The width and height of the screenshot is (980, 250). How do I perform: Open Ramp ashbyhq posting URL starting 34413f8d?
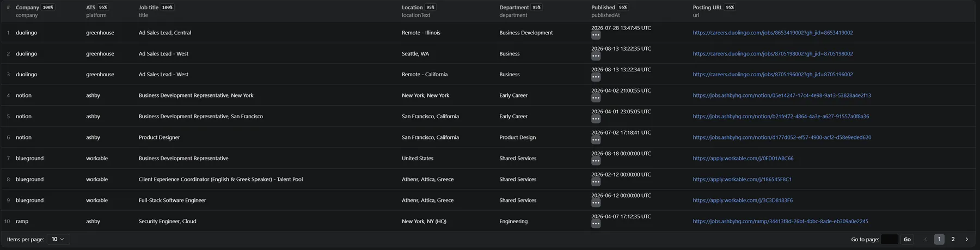coord(780,222)
